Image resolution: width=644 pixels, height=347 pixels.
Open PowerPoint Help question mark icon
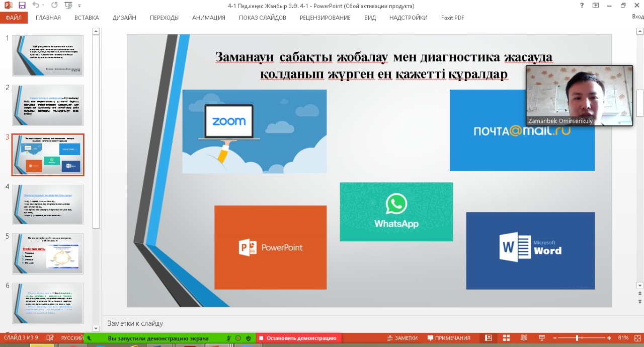[582, 6]
